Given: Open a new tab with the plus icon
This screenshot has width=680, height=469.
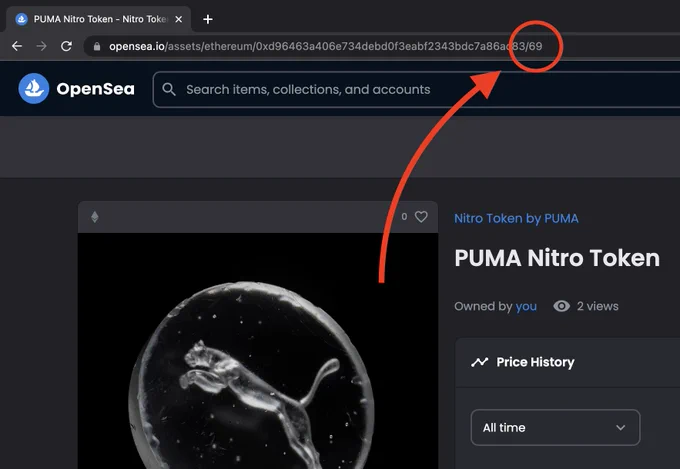Looking at the screenshot, I should 208,20.
